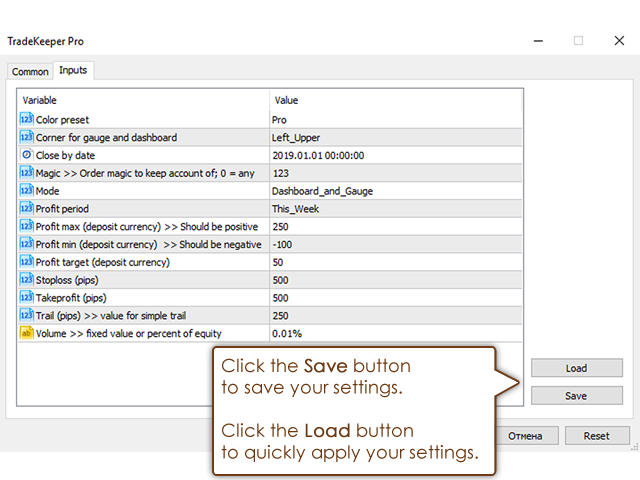Click the Profit min row icon
Image resolution: width=640 pixels, height=480 pixels.
(27, 244)
